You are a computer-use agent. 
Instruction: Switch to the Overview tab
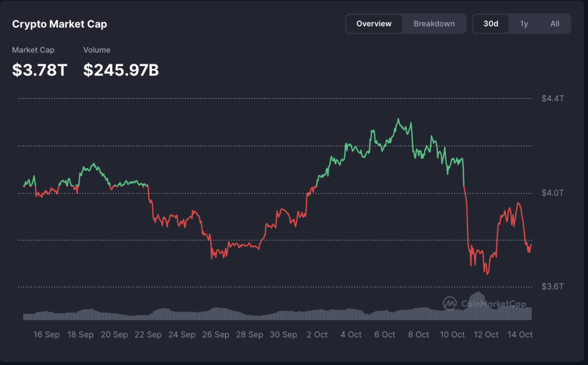(x=374, y=24)
